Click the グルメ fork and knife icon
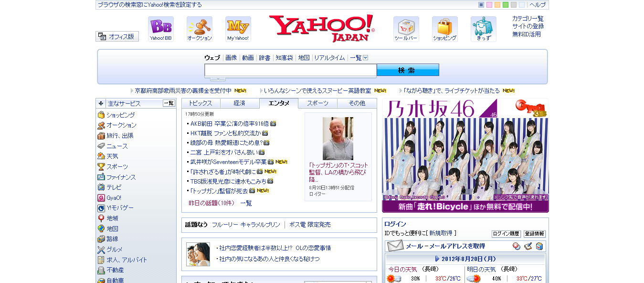 101,250
